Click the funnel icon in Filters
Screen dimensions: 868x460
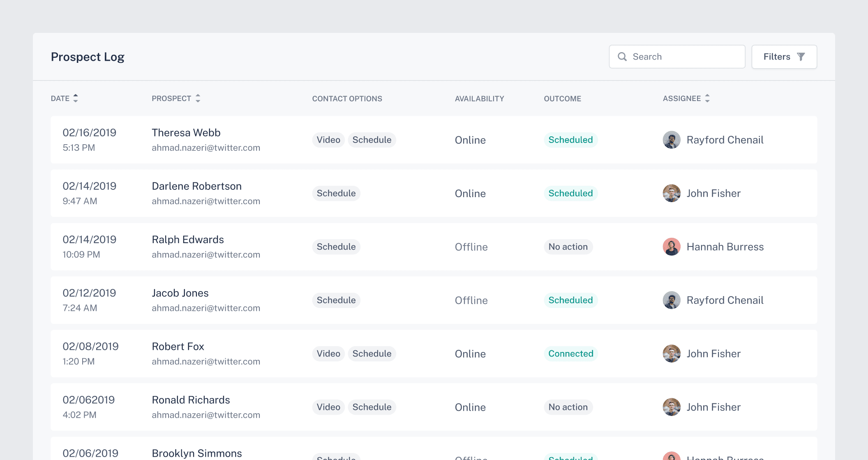pos(801,57)
